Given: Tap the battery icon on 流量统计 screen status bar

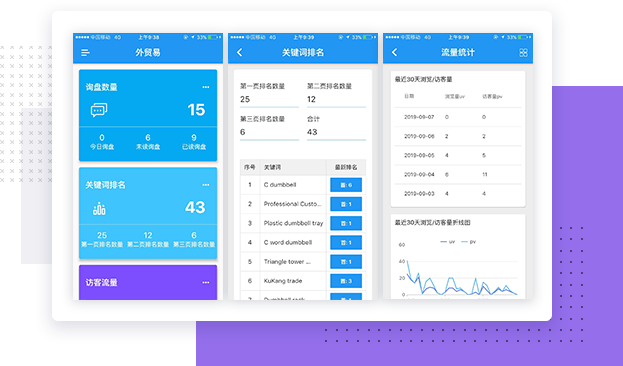Looking at the screenshot, I should [523, 37].
